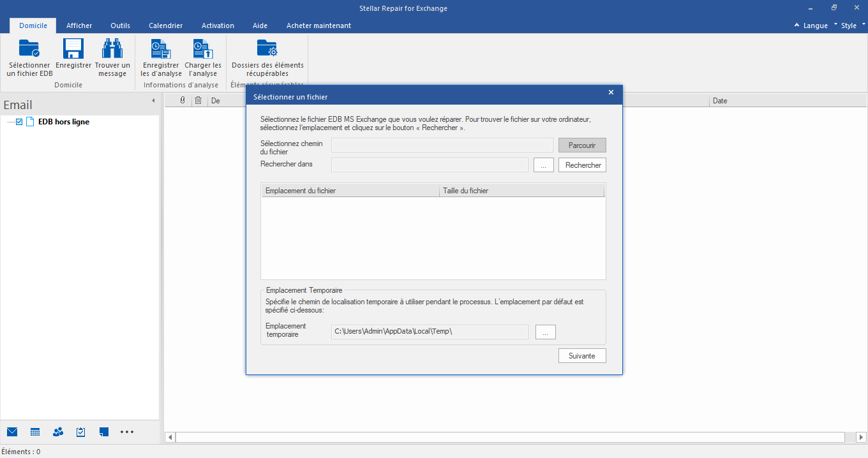This screenshot has width=868, height=458.
Task: Click the Date column header
Action: point(788,100)
